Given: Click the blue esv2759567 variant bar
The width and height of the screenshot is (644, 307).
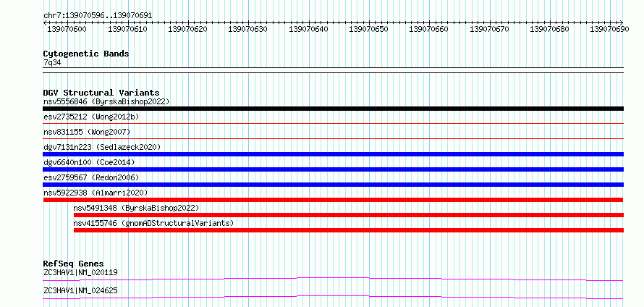Looking at the screenshot, I should [333, 185].
